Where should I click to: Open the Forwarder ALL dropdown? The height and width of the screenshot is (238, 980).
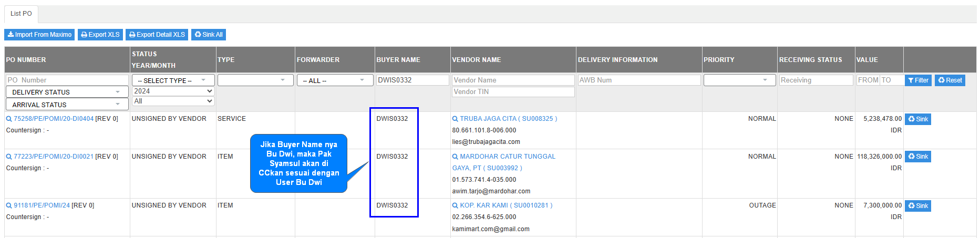[x=334, y=80]
